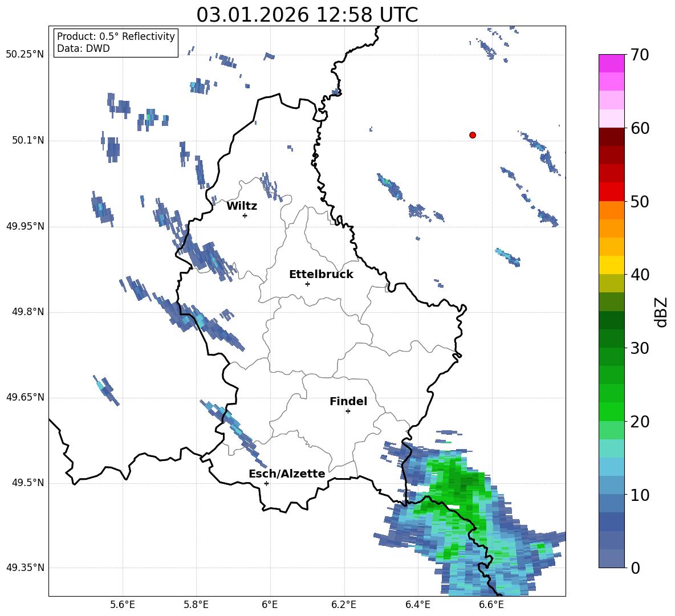The image size is (675, 616).
Task: Select the Esch/Alzette city label
Action: click(287, 474)
